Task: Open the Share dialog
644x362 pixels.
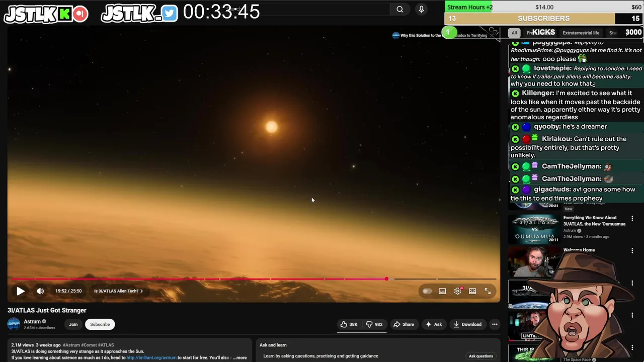Action: coord(404,324)
